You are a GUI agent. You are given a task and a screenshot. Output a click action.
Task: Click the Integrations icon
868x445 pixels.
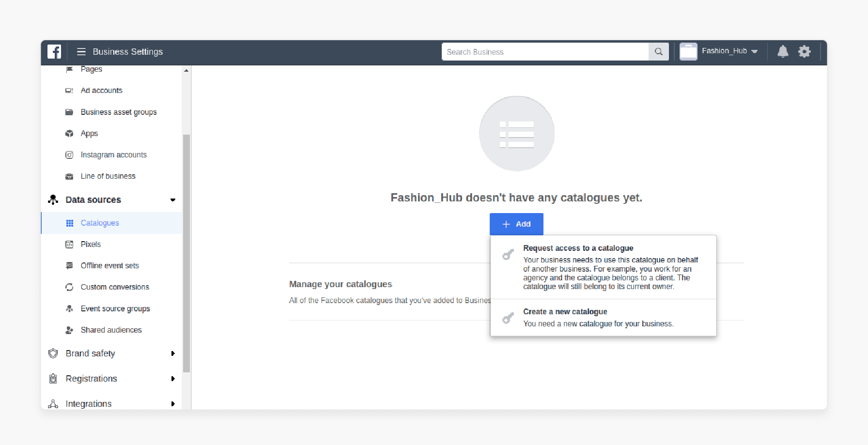click(x=53, y=404)
